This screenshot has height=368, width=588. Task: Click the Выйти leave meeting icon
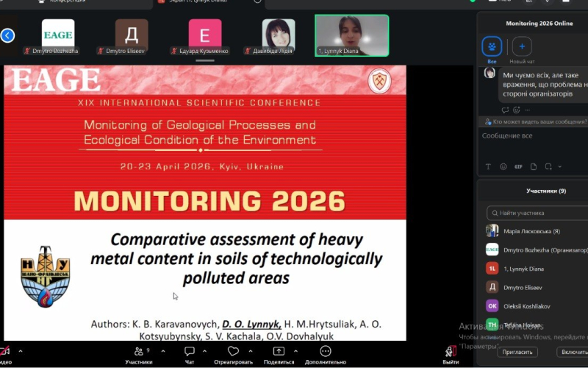(451, 352)
